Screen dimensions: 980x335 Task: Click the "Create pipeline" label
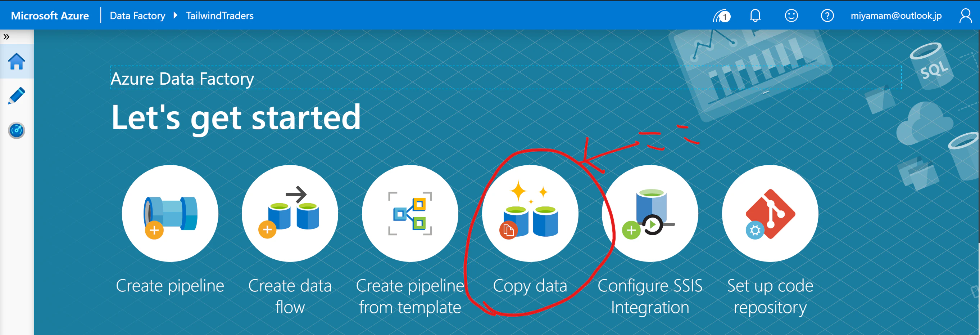pos(170,285)
